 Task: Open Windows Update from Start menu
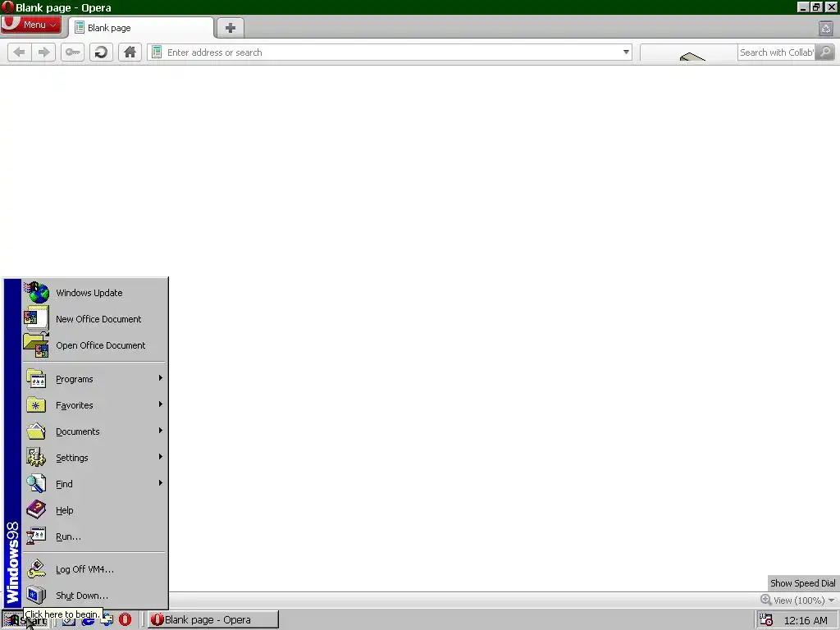(95, 293)
